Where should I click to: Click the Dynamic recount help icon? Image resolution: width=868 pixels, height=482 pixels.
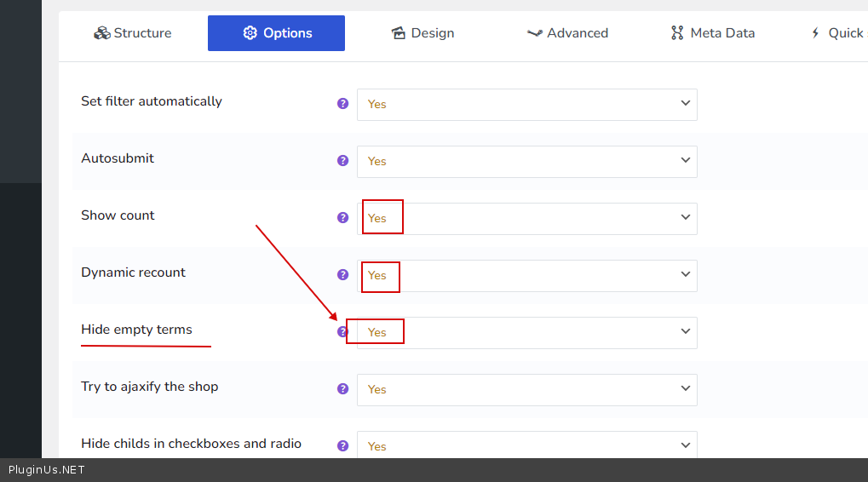[x=342, y=275]
